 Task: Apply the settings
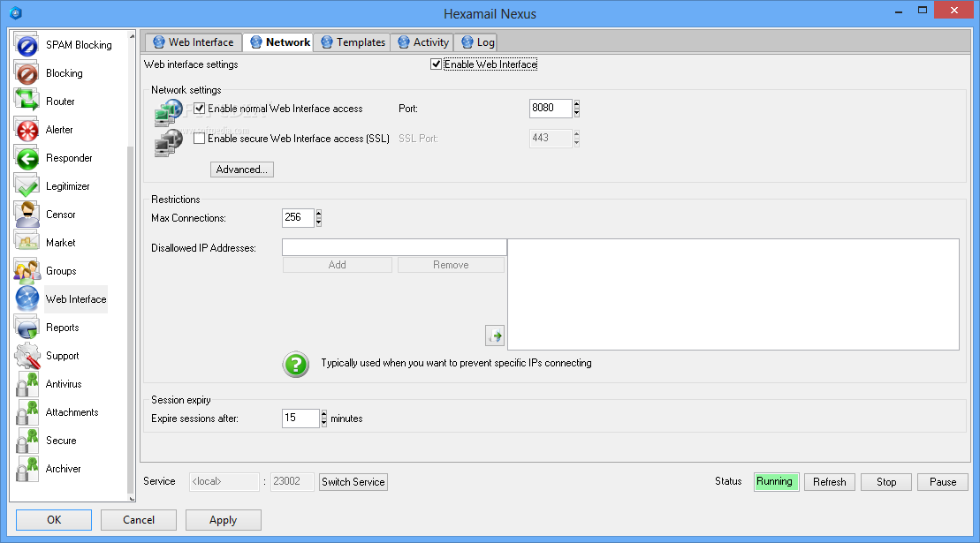[x=223, y=520]
